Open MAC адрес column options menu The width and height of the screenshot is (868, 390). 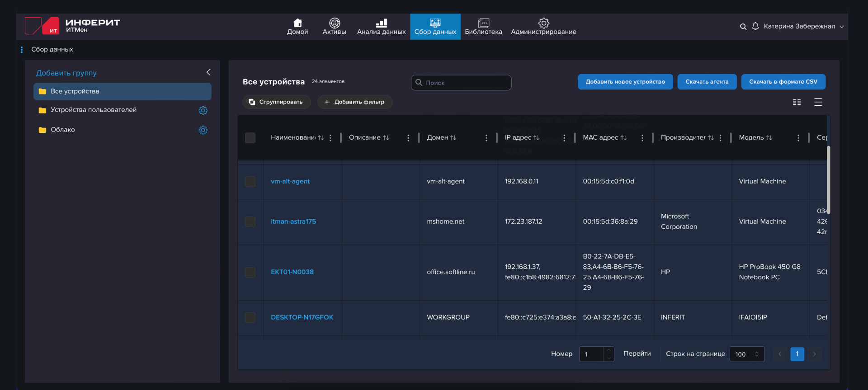(642, 138)
